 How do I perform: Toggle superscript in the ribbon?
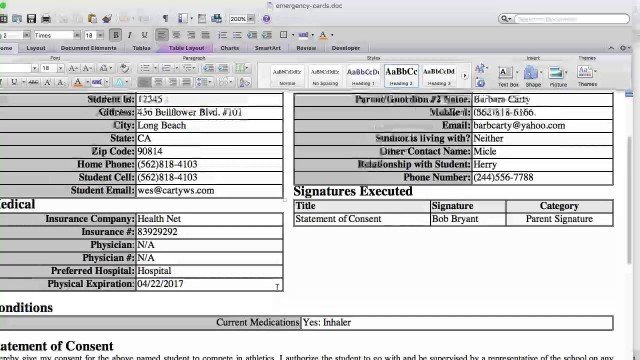click(47, 82)
